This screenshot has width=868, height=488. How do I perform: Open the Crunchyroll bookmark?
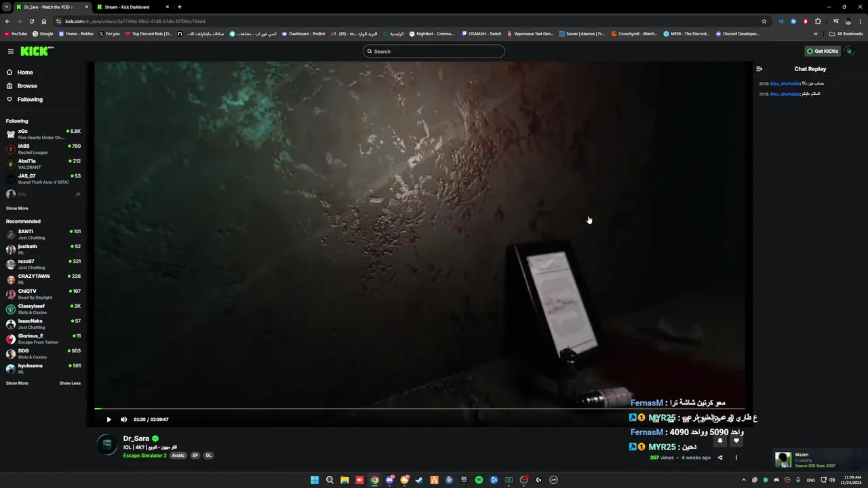pyautogui.click(x=634, y=34)
